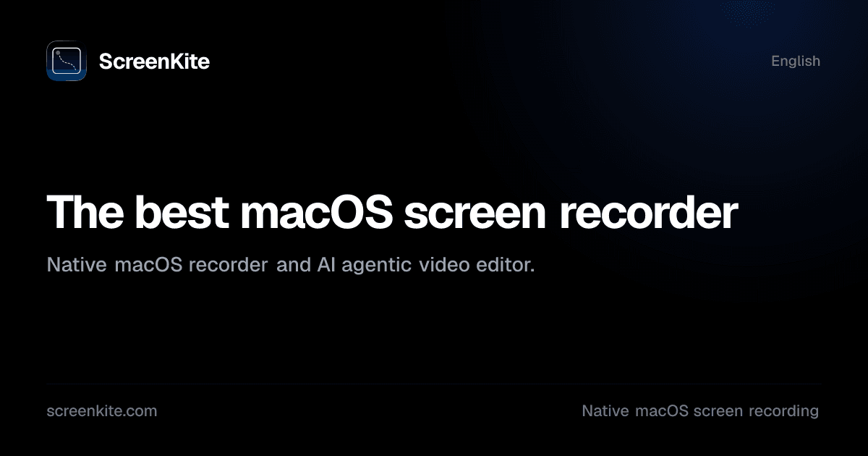Image resolution: width=868 pixels, height=456 pixels.
Task: Click the word best in headline
Action: coord(182,212)
